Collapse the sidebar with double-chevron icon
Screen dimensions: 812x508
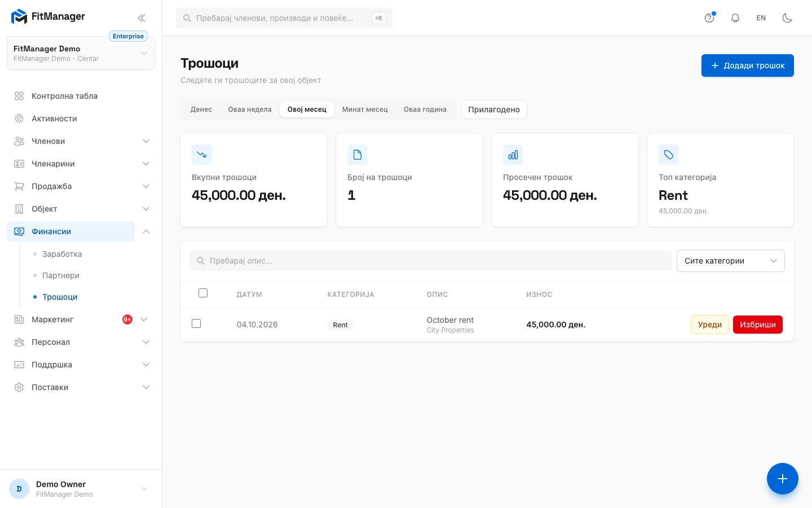click(x=142, y=18)
